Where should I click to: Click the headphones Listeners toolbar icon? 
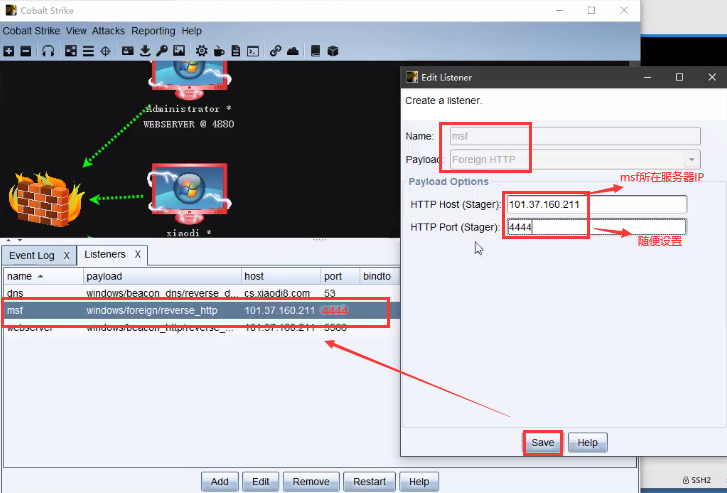[x=48, y=51]
